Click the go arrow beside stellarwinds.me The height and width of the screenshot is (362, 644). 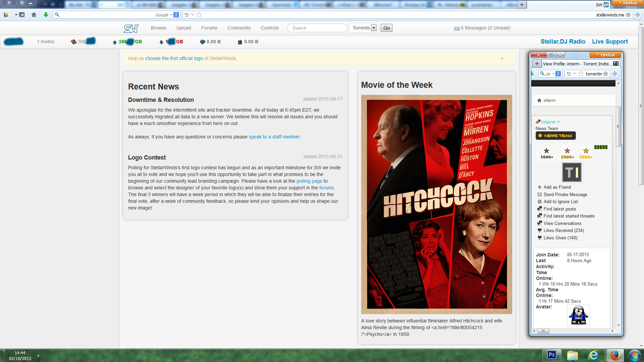click(637, 15)
